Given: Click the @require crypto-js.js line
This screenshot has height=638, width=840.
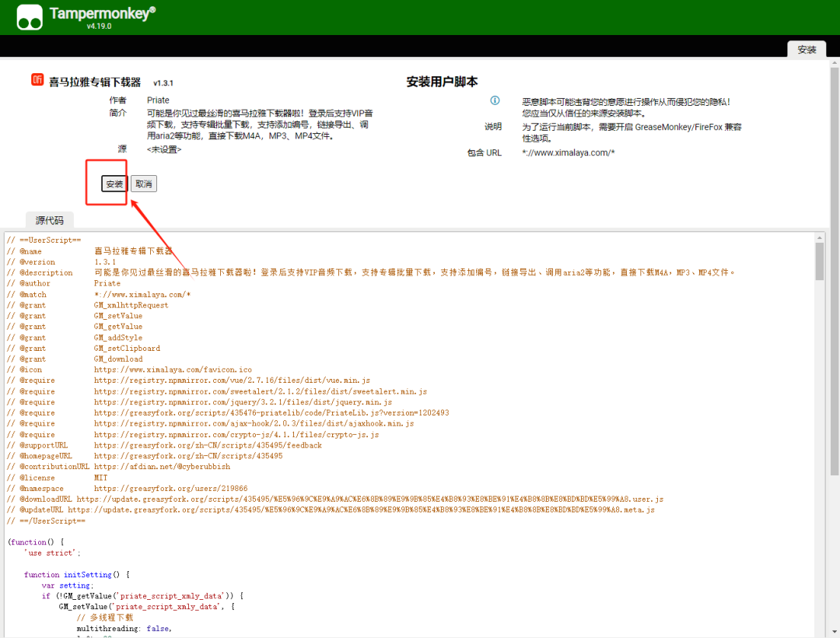Looking at the screenshot, I should (193, 434).
